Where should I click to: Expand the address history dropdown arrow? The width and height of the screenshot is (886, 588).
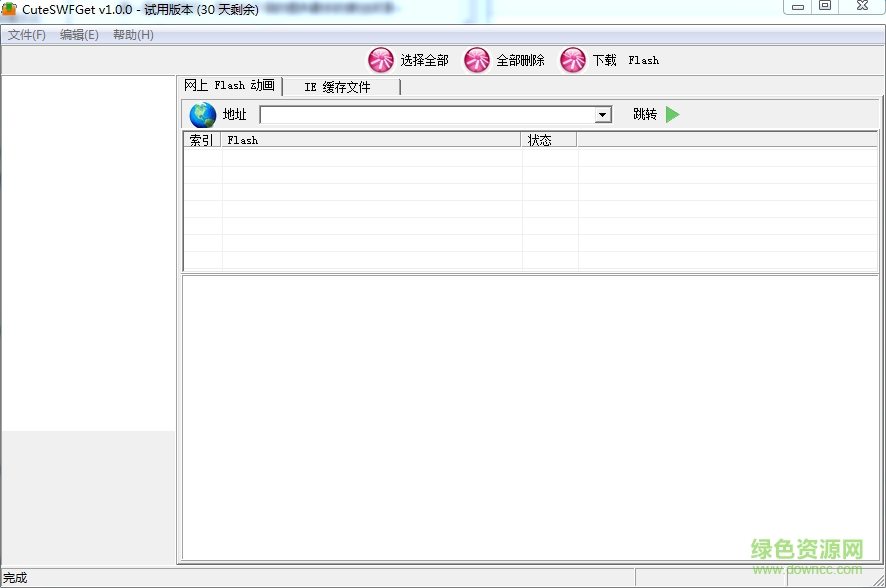tap(603, 114)
